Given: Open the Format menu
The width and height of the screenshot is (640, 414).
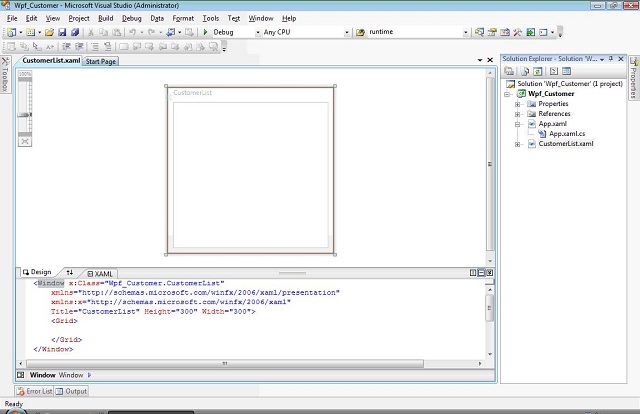Looking at the screenshot, I should point(183,18).
